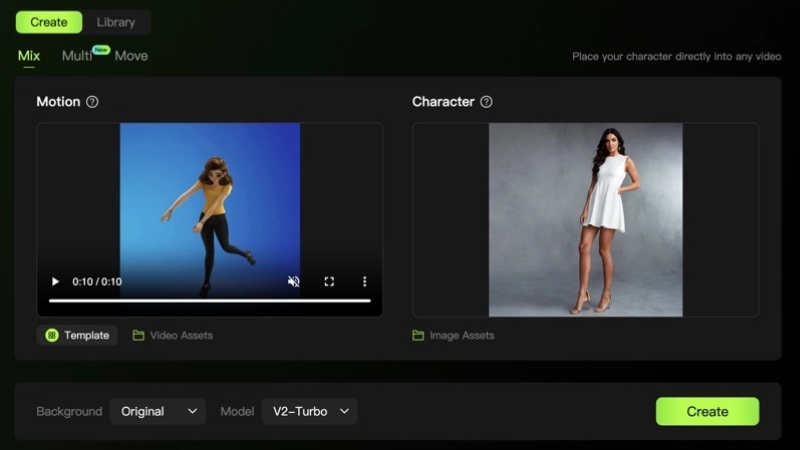Viewport: 800px width, 450px height.
Task: Enter fullscreen on motion video
Action: click(329, 282)
